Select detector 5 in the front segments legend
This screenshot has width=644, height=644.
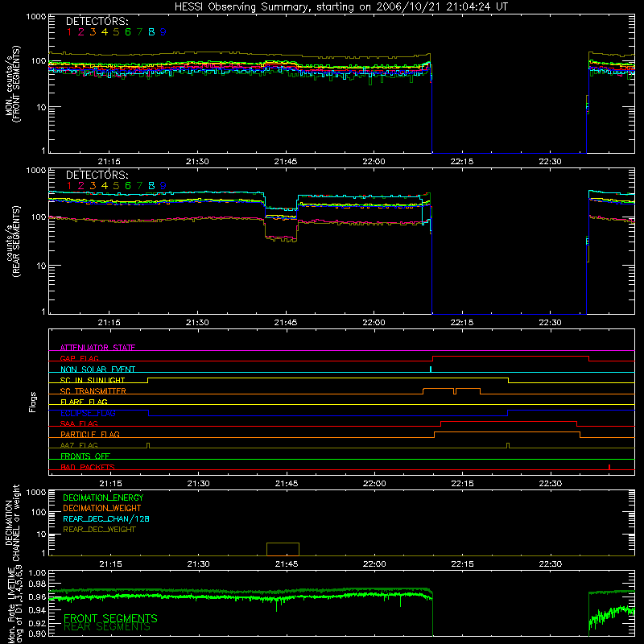(116, 32)
